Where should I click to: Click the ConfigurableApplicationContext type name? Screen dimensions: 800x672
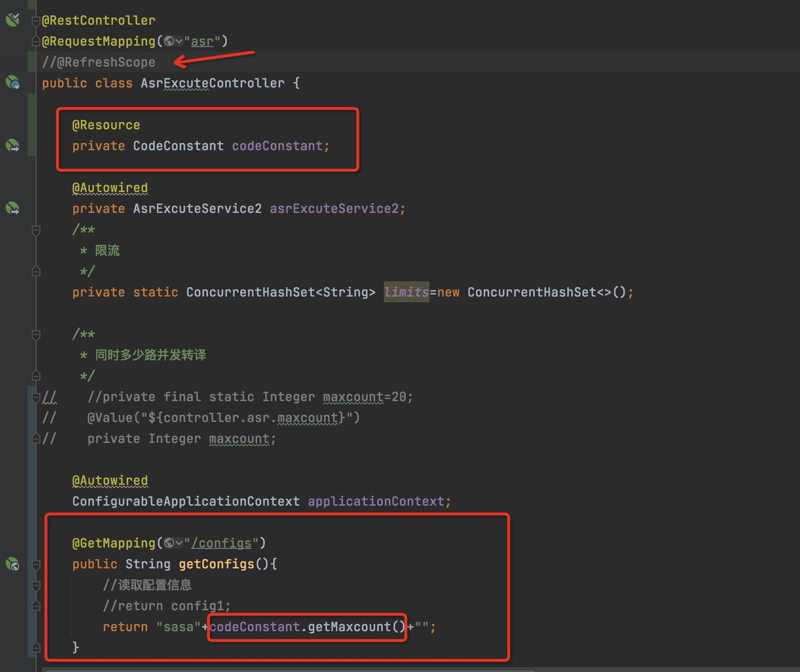(186, 501)
